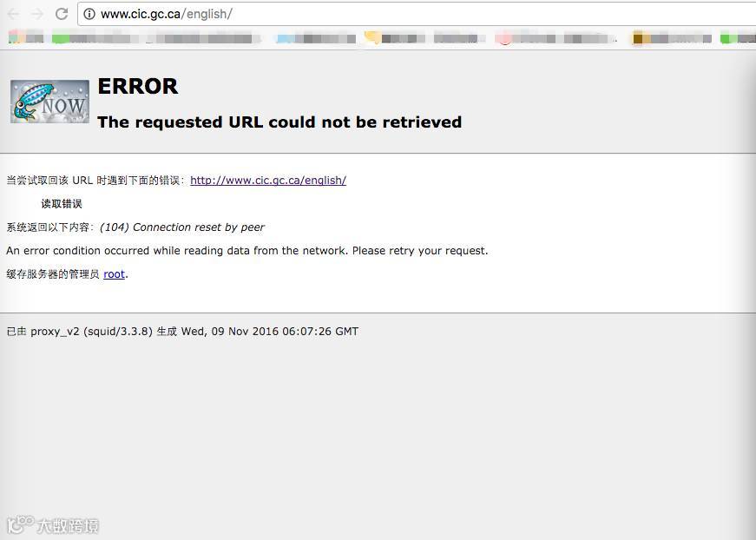
Task: Click the 'requested URL could not be retrieved' subtitle
Action: click(279, 122)
